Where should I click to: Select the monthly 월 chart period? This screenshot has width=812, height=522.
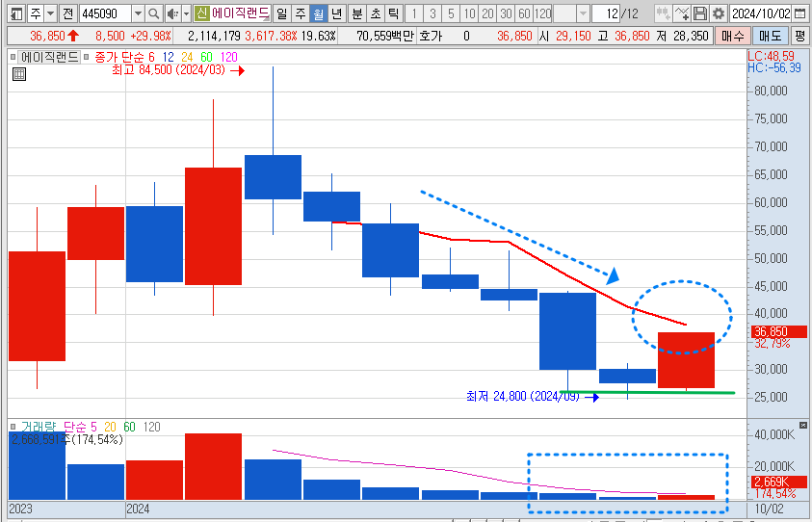click(x=319, y=13)
